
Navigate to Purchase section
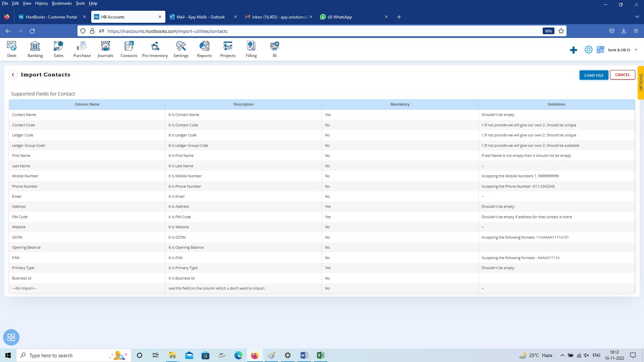(82, 49)
